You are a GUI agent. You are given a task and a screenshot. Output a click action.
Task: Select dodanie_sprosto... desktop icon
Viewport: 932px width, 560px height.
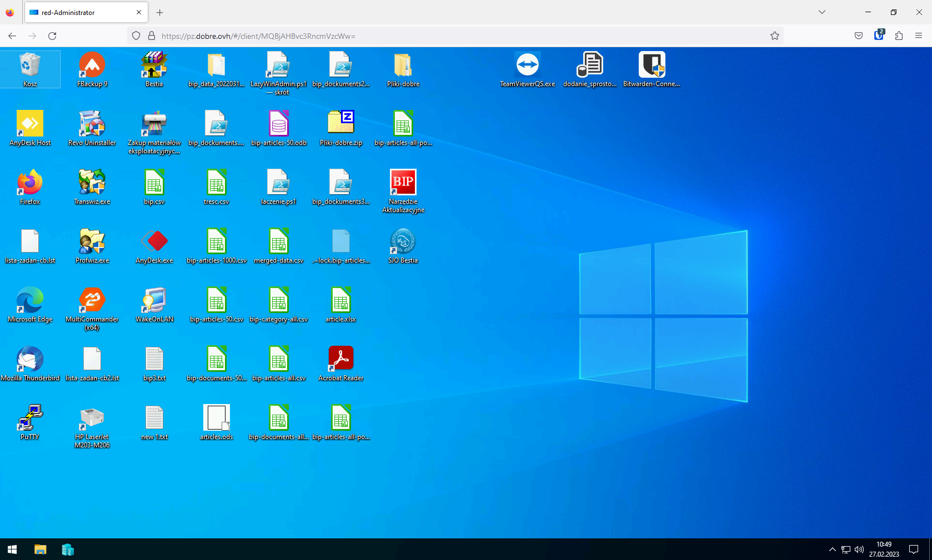(x=590, y=69)
